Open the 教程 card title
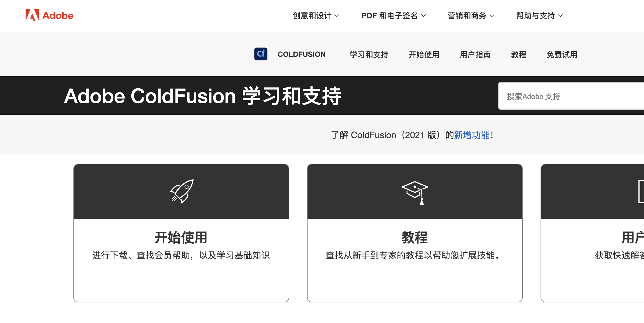This screenshot has height=323, width=644. [415, 238]
